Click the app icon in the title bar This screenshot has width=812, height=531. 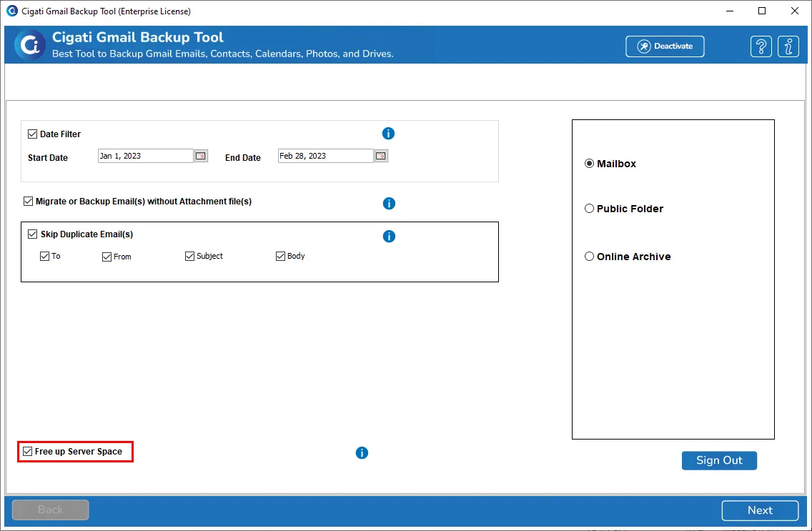coord(11,11)
